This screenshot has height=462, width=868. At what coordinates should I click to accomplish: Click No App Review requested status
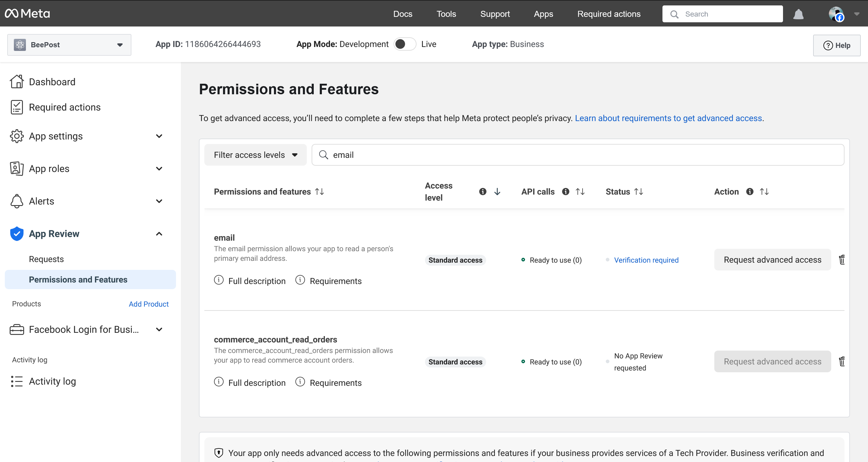pos(638,362)
